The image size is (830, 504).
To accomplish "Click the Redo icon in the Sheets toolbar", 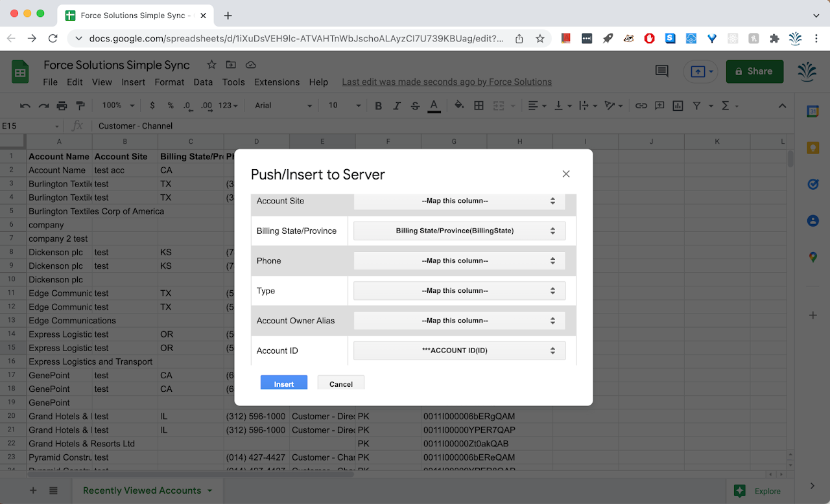I will (x=43, y=106).
